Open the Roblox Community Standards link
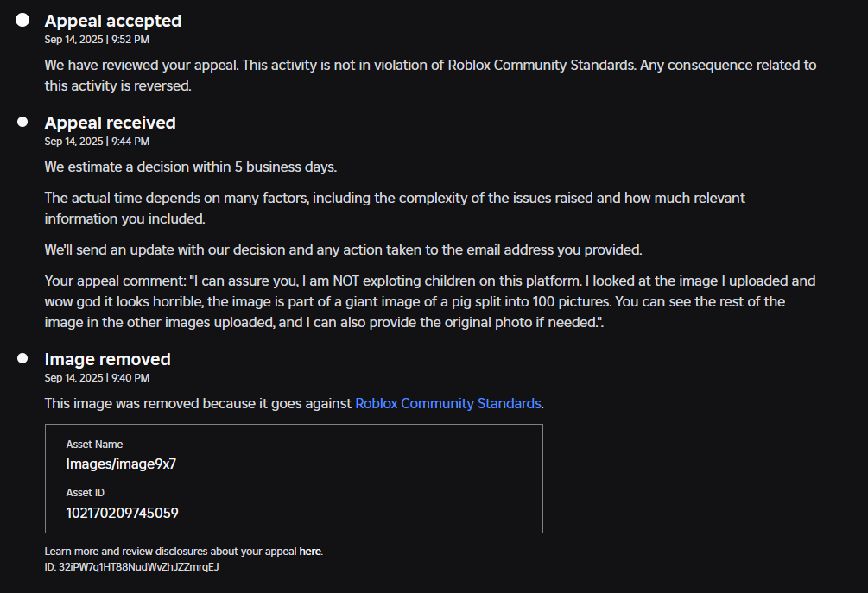Image resolution: width=868 pixels, height=593 pixels. tap(447, 403)
